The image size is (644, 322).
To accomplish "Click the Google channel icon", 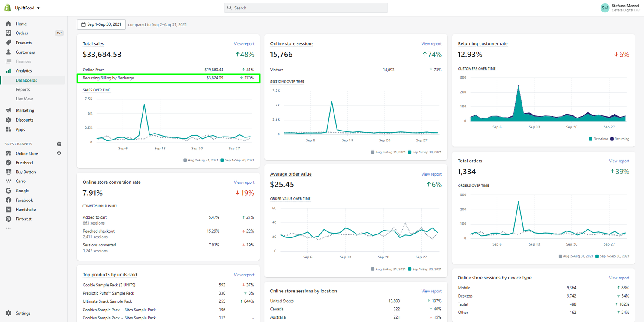I will (9, 191).
